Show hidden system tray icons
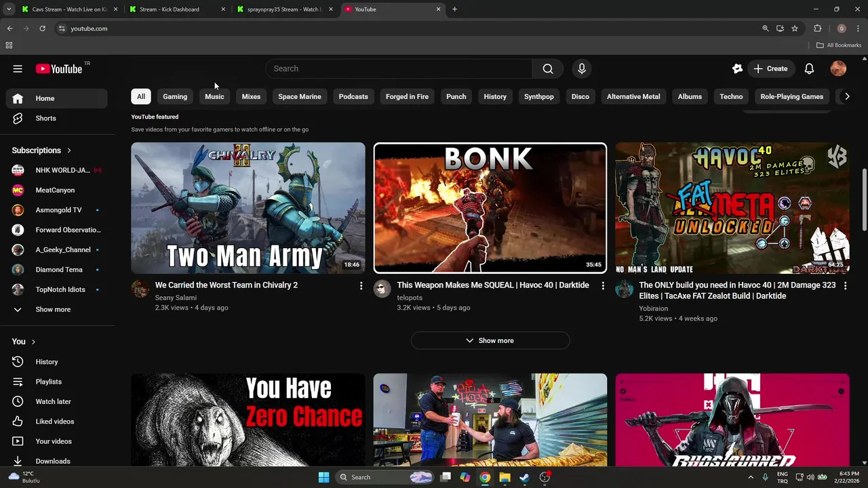Viewport: 868px width, 488px height. (x=750, y=477)
